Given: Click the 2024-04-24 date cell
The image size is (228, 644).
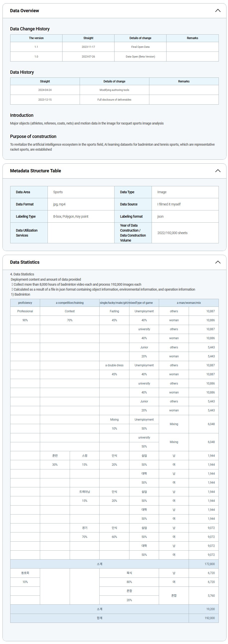Looking at the screenshot, I should (45, 90).
